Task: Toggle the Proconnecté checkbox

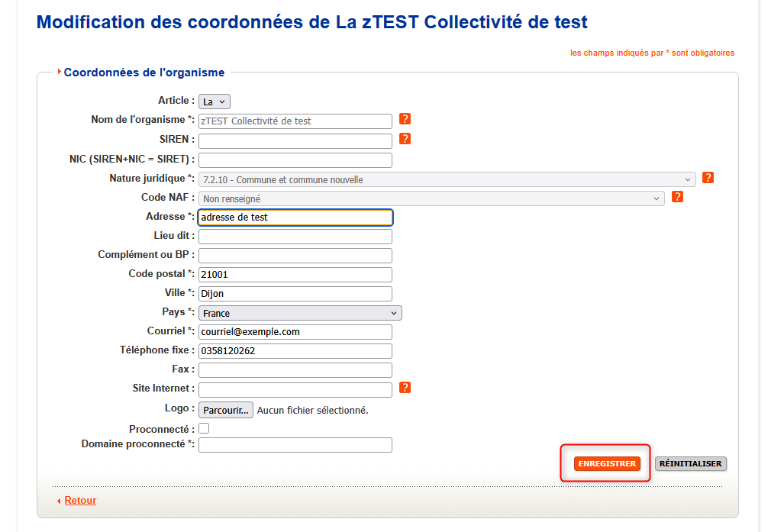Action: (204, 429)
